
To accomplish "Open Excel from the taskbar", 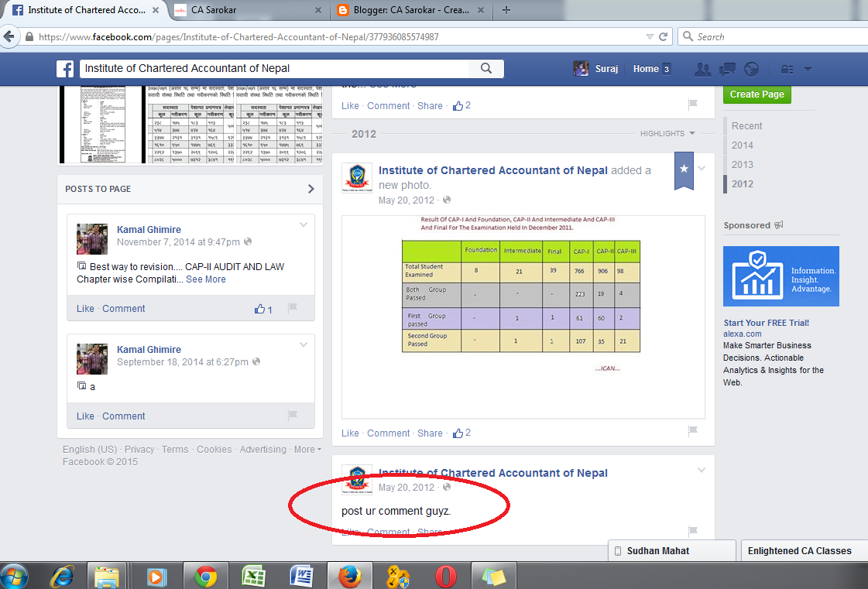I will point(253,577).
